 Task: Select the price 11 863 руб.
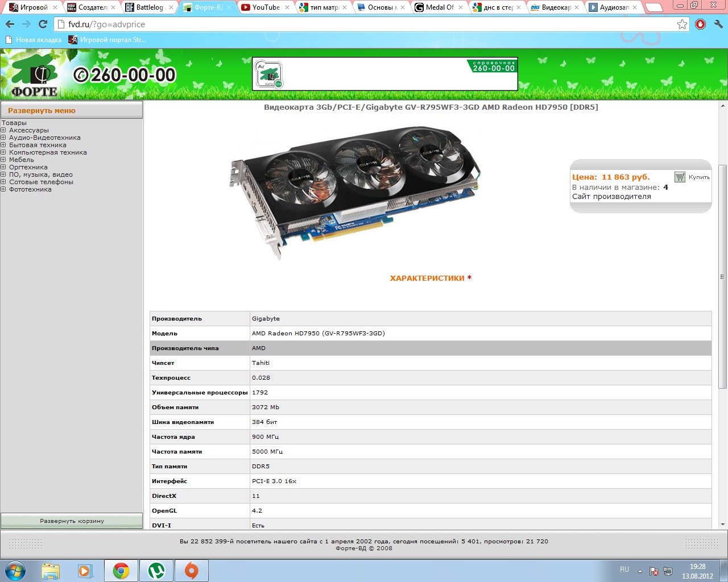pyautogui.click(x=626, y=177)
